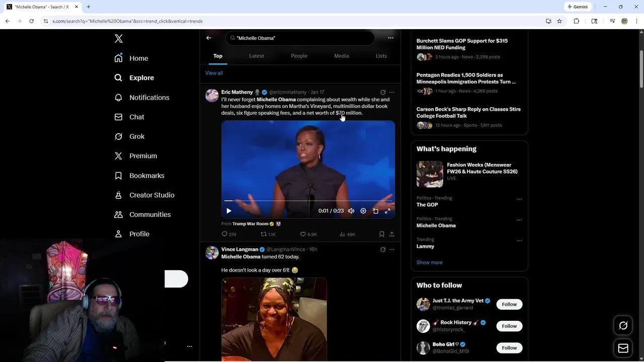This screenshot has height=362, width=644.
Task: Switch to the Lists tab
Action: click(x=381, y=56)
